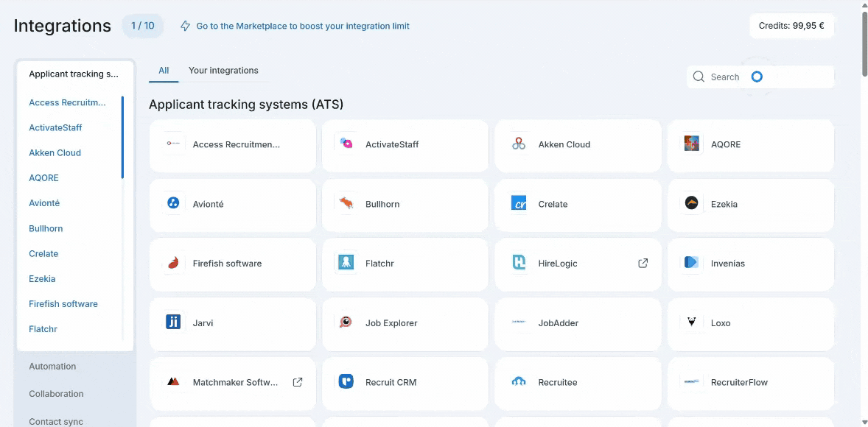Click the Recruit CRM card logo
Viewport: 868px width, 427px height.
pyautogui.click(x=346, y=382)
